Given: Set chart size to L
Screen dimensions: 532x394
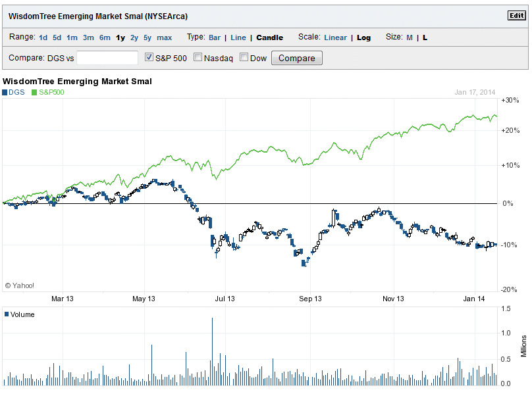Looking at the screenshot, I should point(425,37).
